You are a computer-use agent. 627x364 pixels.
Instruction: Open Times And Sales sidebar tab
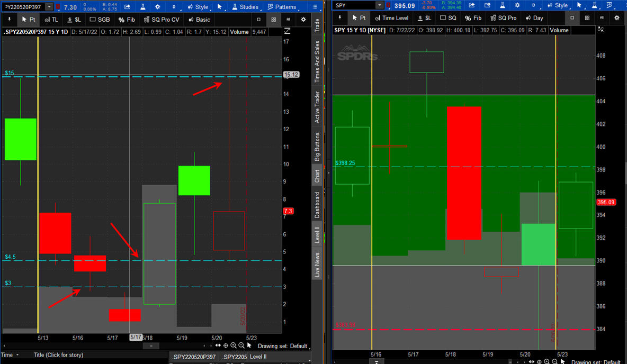(x=317, y=61)
